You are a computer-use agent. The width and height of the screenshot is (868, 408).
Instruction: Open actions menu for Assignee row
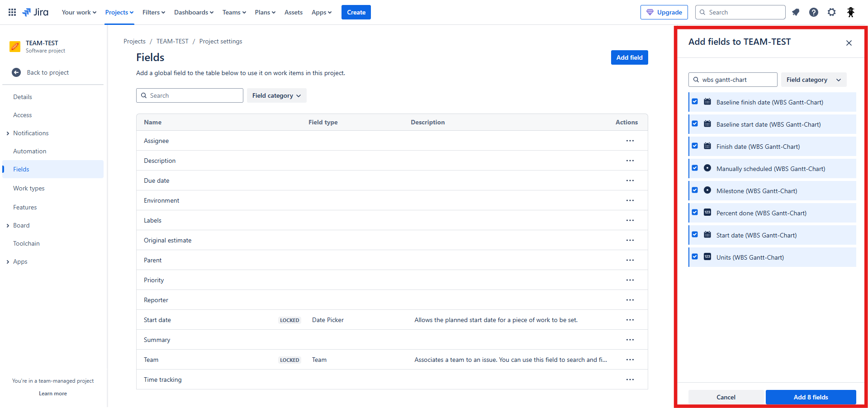[x=630, y=141]
